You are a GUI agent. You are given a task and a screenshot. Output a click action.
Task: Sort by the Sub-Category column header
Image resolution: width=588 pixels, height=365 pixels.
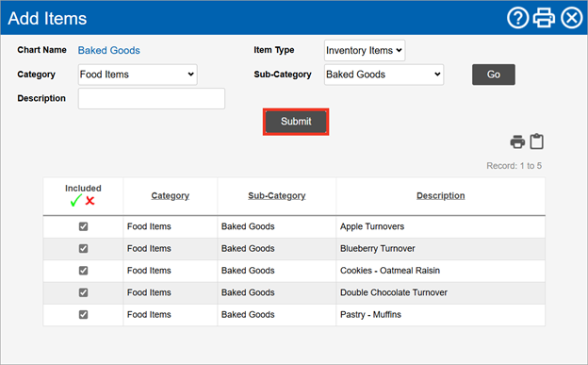point(277,195)
